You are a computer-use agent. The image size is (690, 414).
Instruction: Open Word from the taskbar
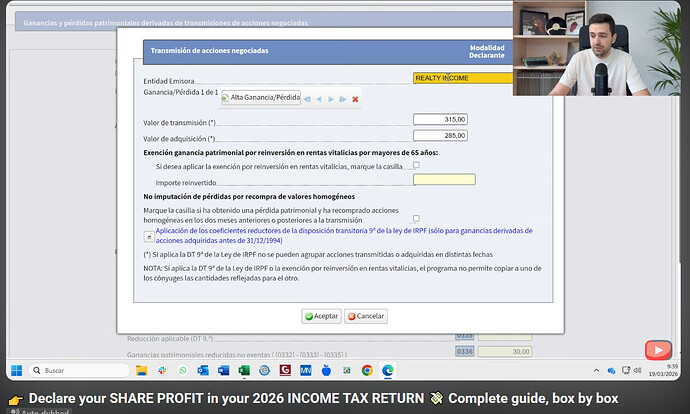[224, 370]
